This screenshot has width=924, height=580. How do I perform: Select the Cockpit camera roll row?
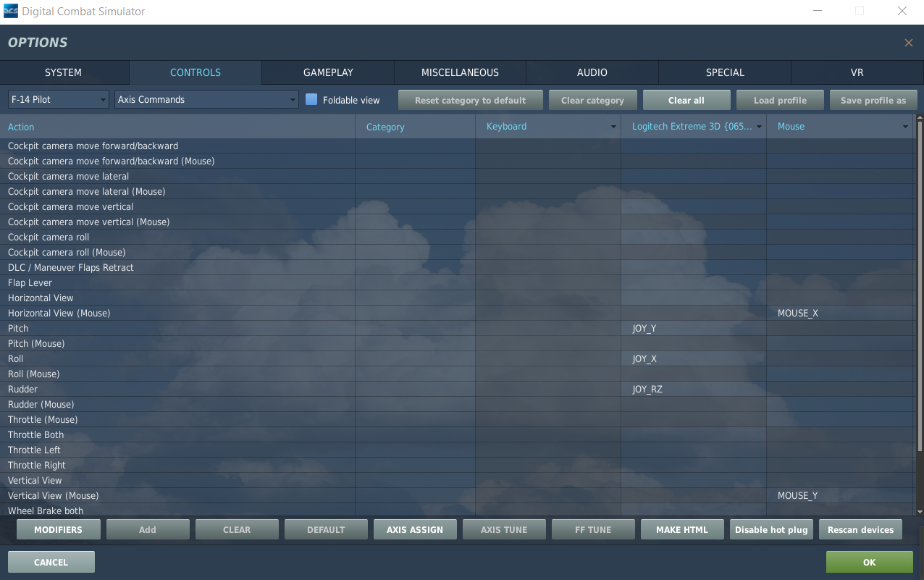458,238
